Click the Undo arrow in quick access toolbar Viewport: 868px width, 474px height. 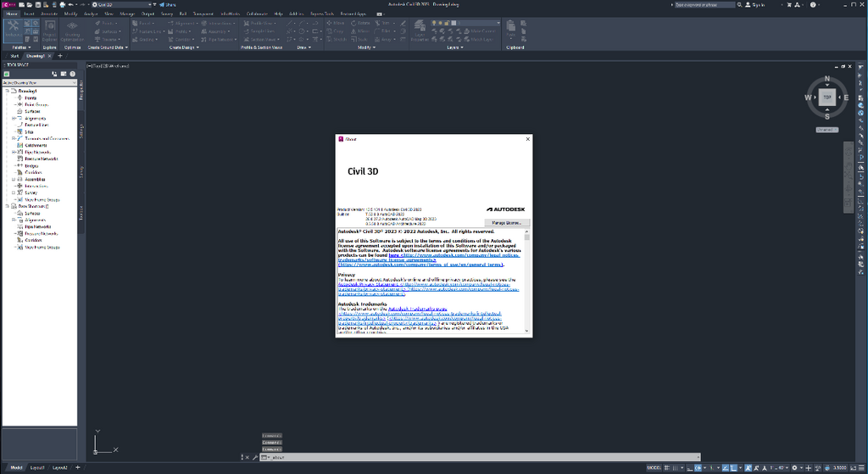70,4
